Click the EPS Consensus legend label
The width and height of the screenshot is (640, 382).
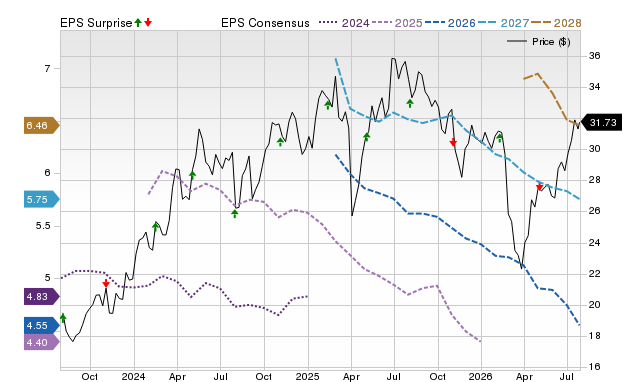(265, 23)
